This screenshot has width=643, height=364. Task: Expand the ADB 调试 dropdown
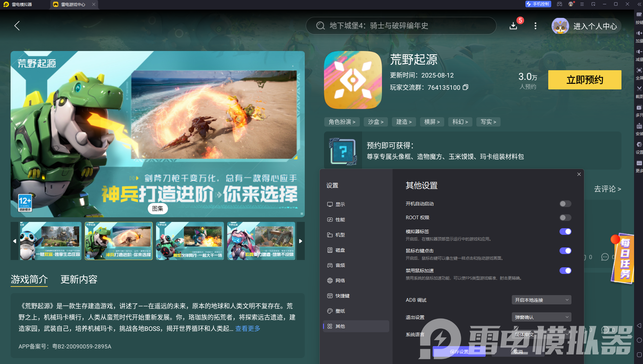coord(541,300)
